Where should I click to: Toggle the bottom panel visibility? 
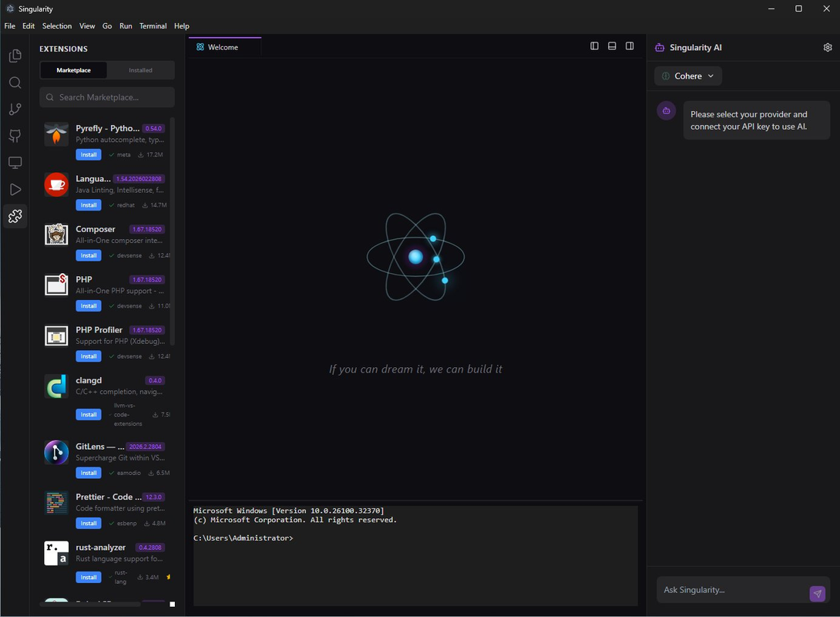pos(611,46)
